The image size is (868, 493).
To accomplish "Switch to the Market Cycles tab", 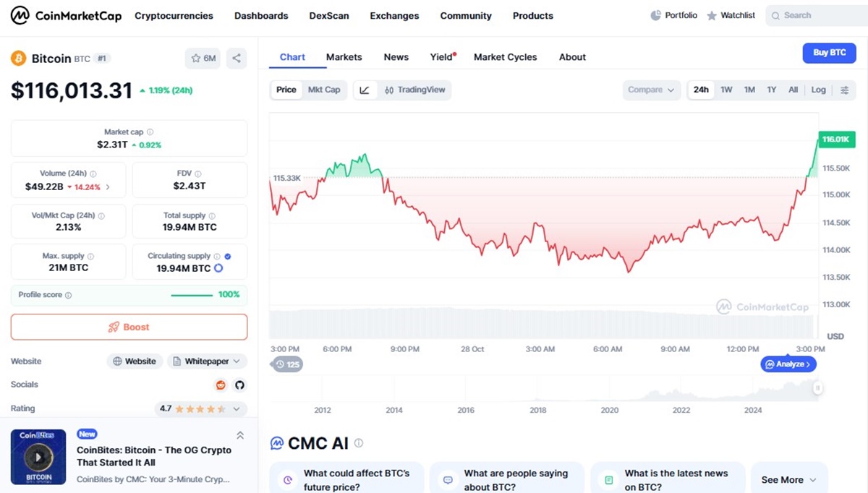I will [506, 57].
